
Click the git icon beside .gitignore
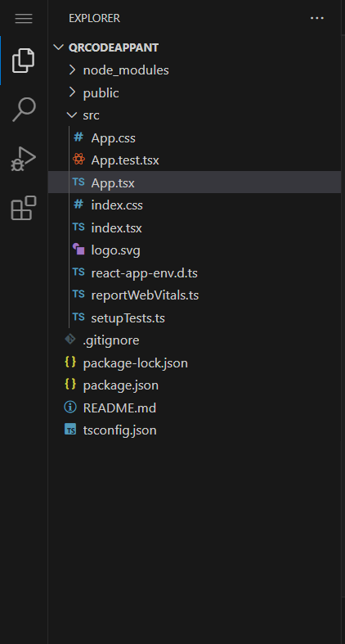70,340
